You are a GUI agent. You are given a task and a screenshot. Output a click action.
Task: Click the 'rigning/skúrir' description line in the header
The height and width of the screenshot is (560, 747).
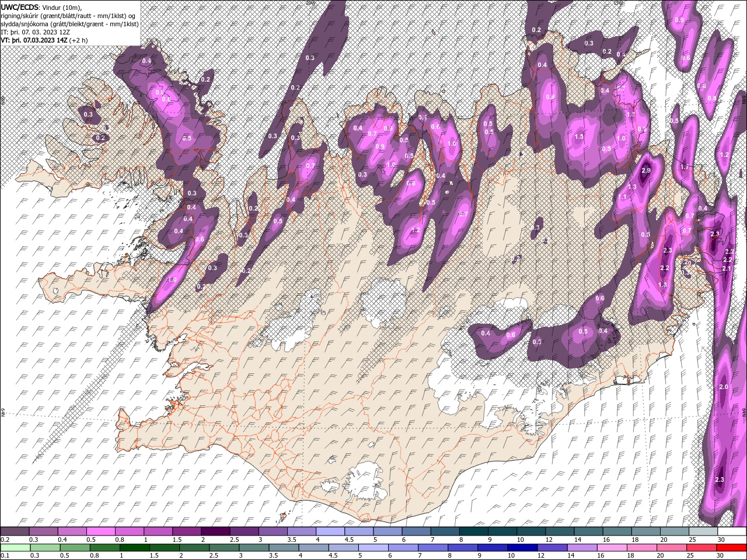(x=68, y=15)
